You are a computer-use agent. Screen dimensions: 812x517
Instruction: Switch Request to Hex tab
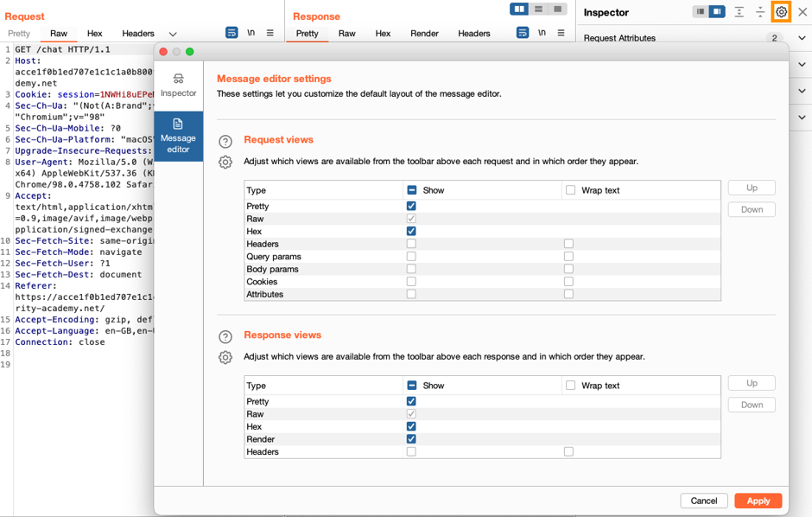coord(94,33)
